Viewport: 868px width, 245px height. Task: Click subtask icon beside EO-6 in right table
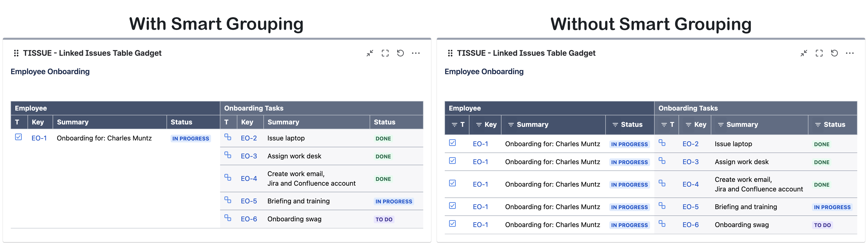[662, 224]
